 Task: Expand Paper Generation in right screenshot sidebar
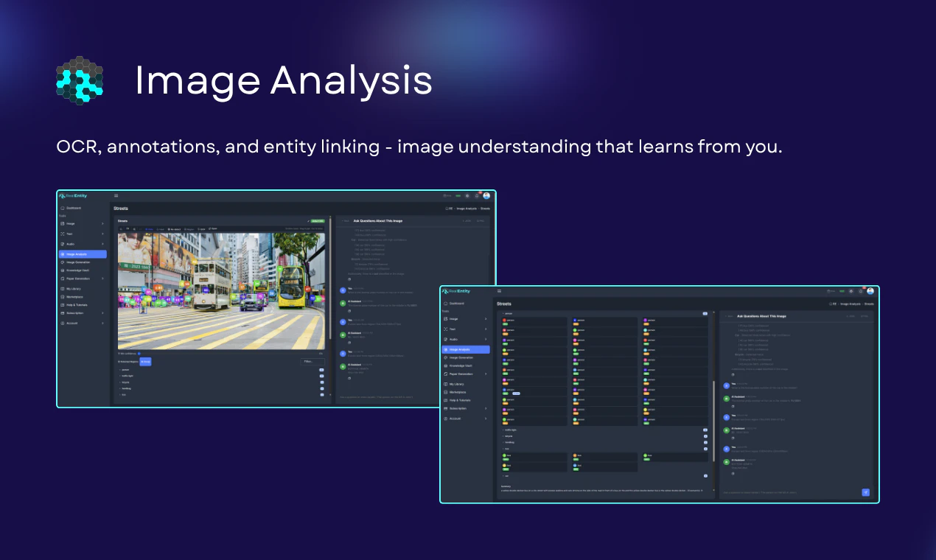pos(466,374)
